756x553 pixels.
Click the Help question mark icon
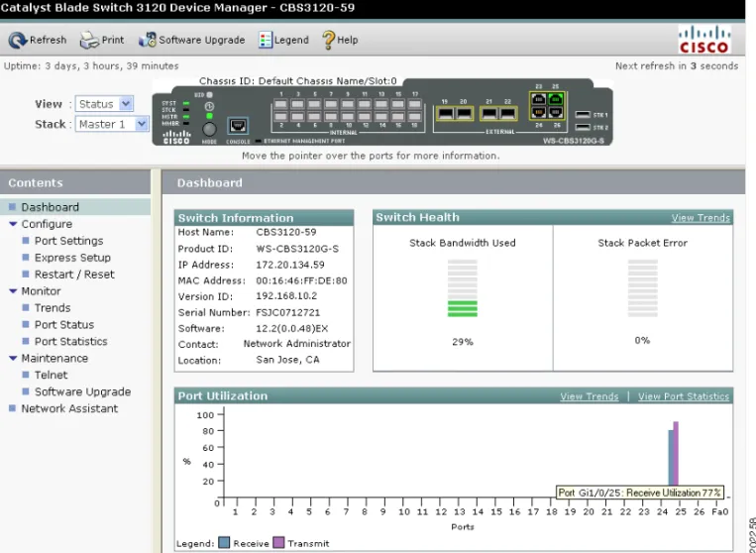point(328,40)
